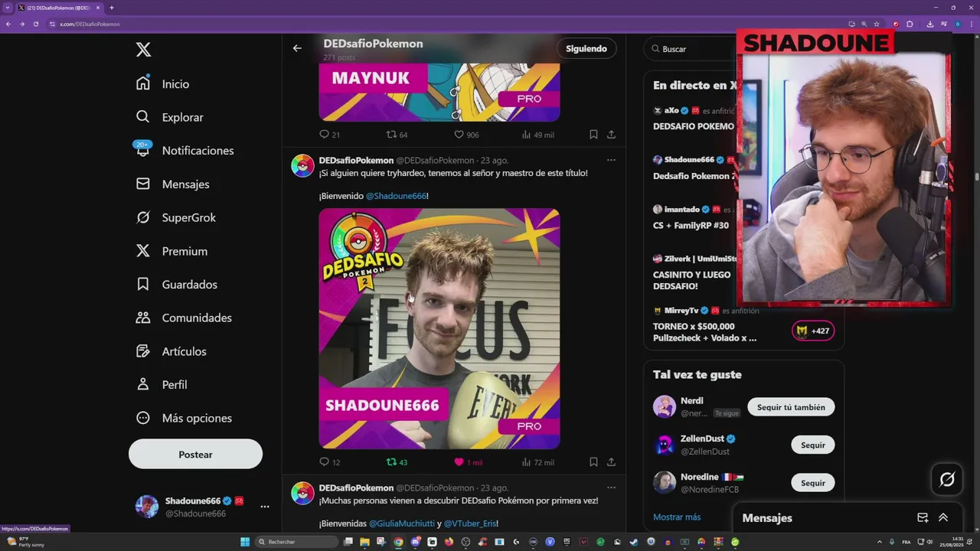Click the +427 listeners badge
Viewport: 980px width, 551px height.
click(x=813, y=331)
